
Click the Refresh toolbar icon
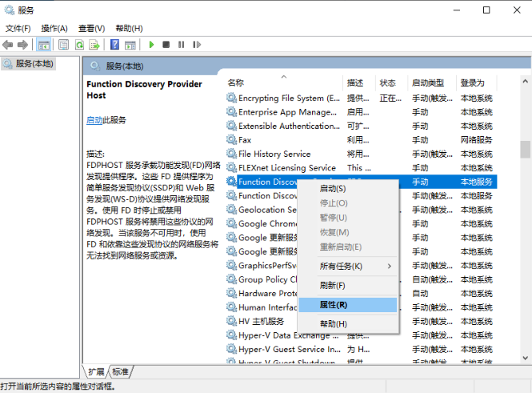click(80, 45)
